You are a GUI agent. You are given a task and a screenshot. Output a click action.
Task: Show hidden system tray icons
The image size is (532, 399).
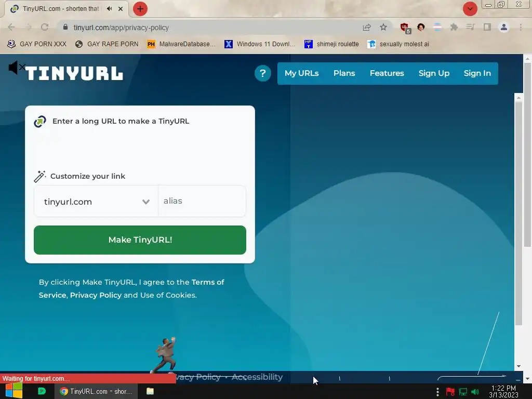tap(437, 392)
